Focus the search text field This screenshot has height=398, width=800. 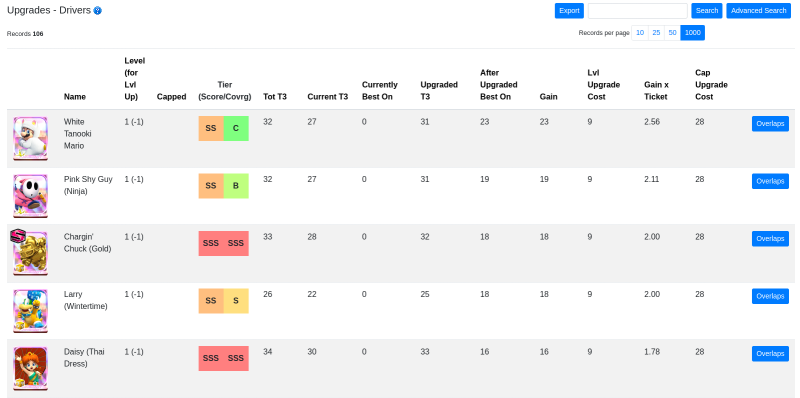click(637, 11)
